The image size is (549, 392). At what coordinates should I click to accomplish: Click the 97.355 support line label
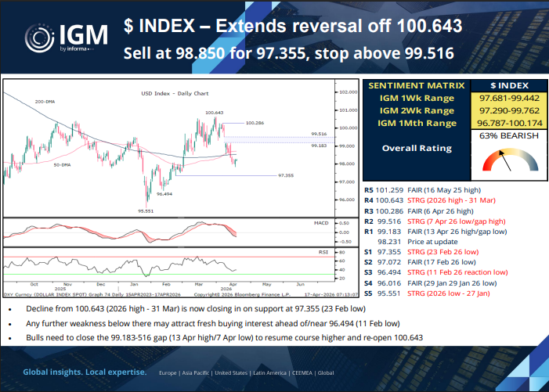(x=287, y=176)
